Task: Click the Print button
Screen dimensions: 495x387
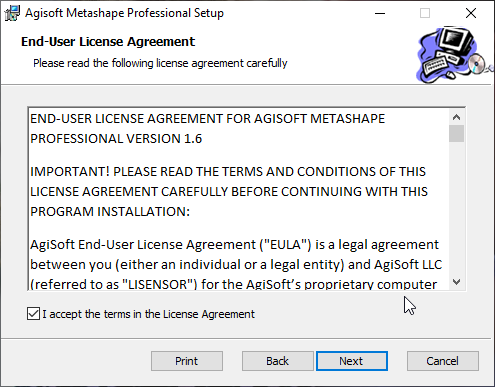Action: pos(187,361)
